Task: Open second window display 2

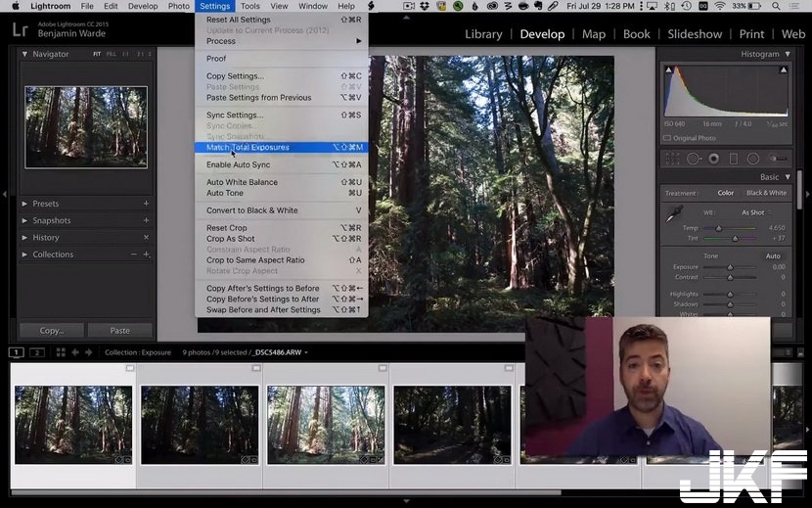Action: [x=37, y=352]
